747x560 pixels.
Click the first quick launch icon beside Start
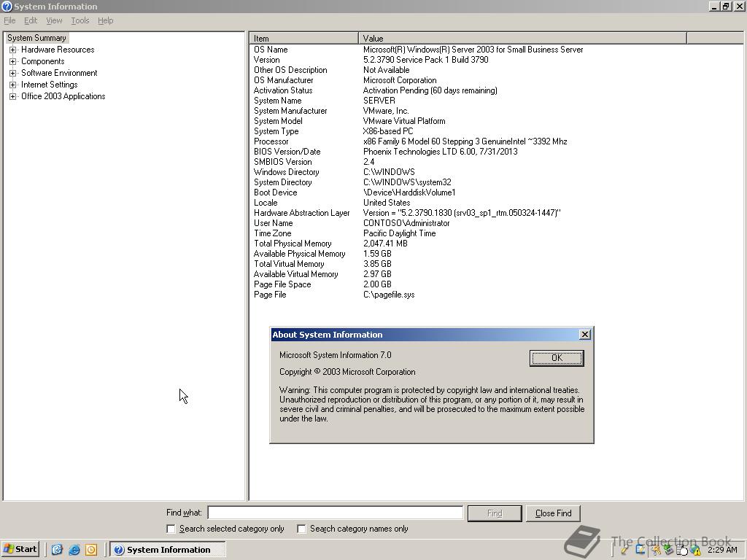click(x=57, y=550)
